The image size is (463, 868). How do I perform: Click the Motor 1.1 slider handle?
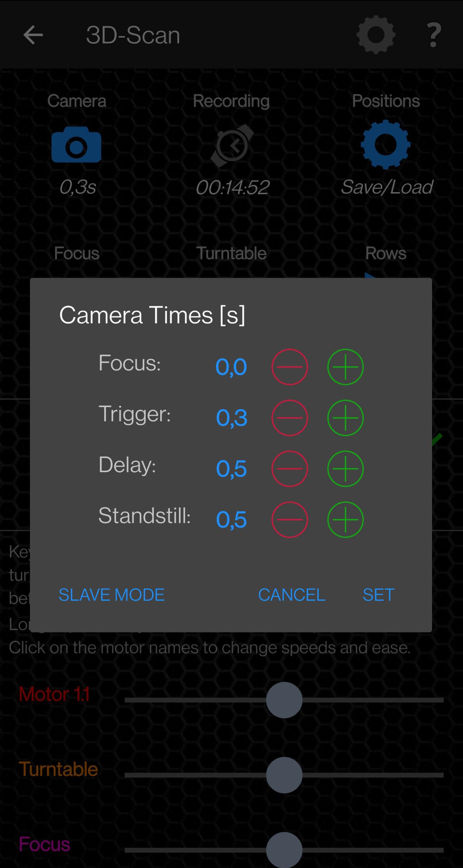tap(284, 700)
